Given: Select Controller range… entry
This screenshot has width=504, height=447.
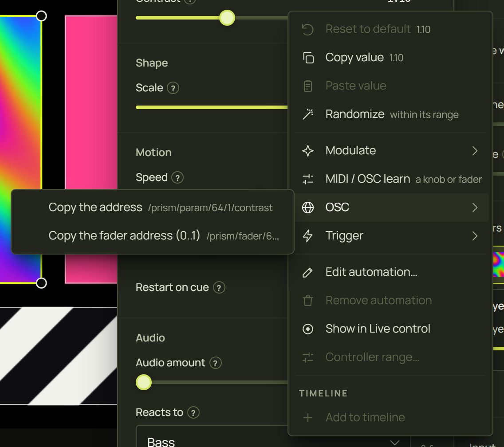Looking at the screenshot, I should coord(390,357).
